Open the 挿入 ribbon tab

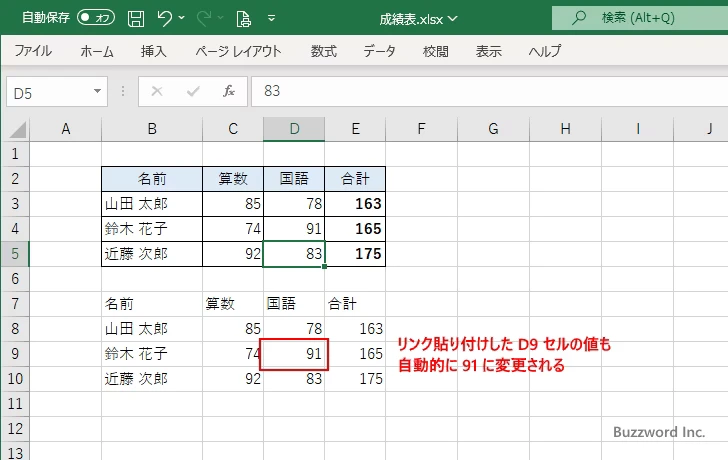154,51
